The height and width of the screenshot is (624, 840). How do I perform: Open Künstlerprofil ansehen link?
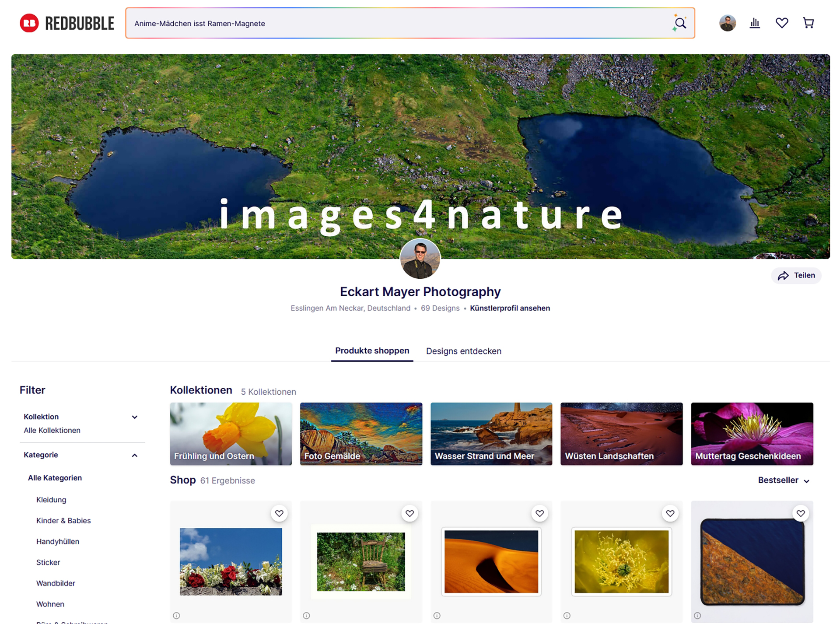(x=510, y=308)
